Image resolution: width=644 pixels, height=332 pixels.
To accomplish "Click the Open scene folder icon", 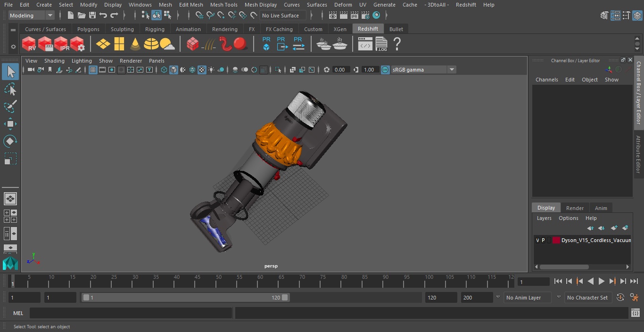I will coord(82,16).
